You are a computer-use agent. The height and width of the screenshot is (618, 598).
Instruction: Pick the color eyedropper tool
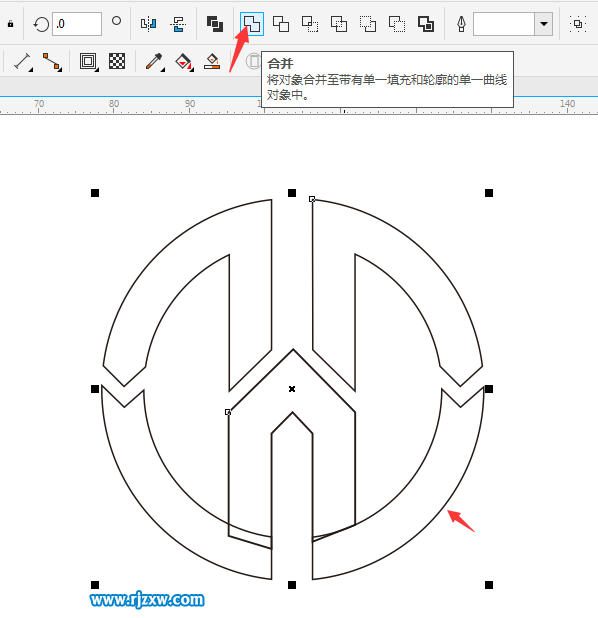pyautogui.click(x=155, y=62)
